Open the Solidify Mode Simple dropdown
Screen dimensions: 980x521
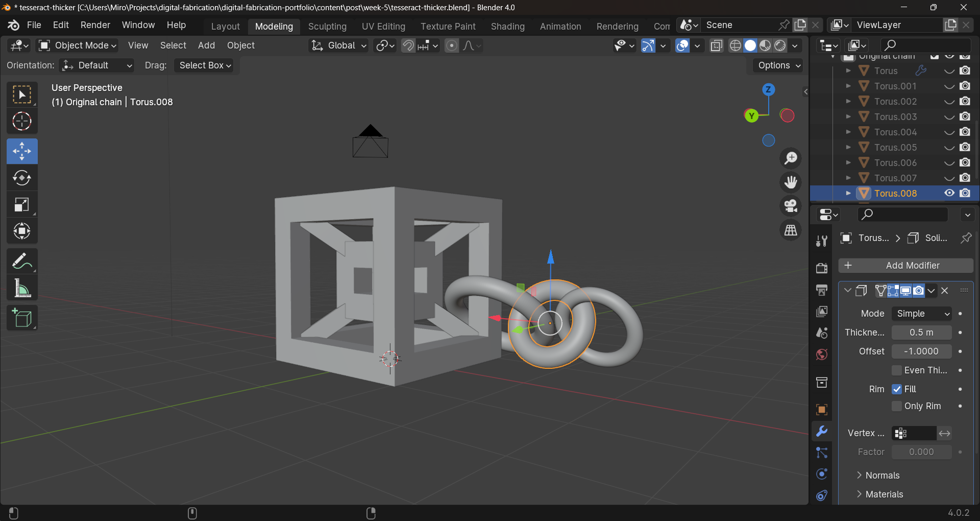922,314
